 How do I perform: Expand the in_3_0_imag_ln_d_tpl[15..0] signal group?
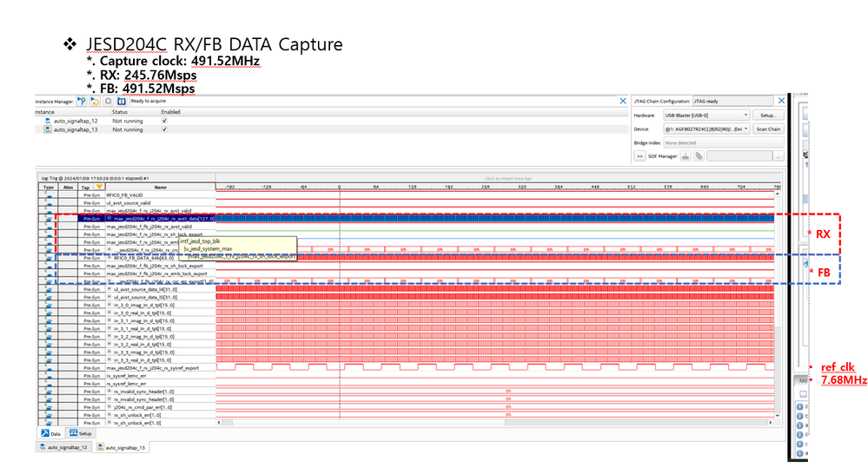click(109, 305)
